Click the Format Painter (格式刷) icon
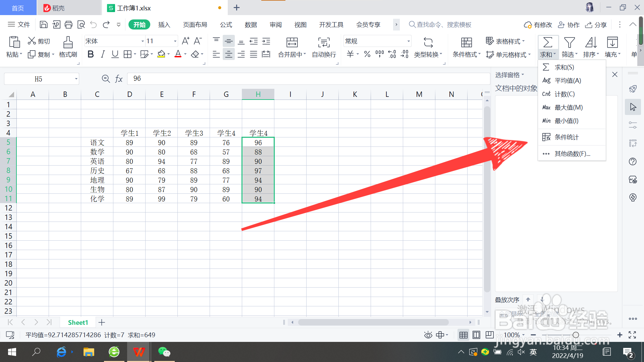The image size is (644, 362). pyautogui.click(x=68, y=43)
